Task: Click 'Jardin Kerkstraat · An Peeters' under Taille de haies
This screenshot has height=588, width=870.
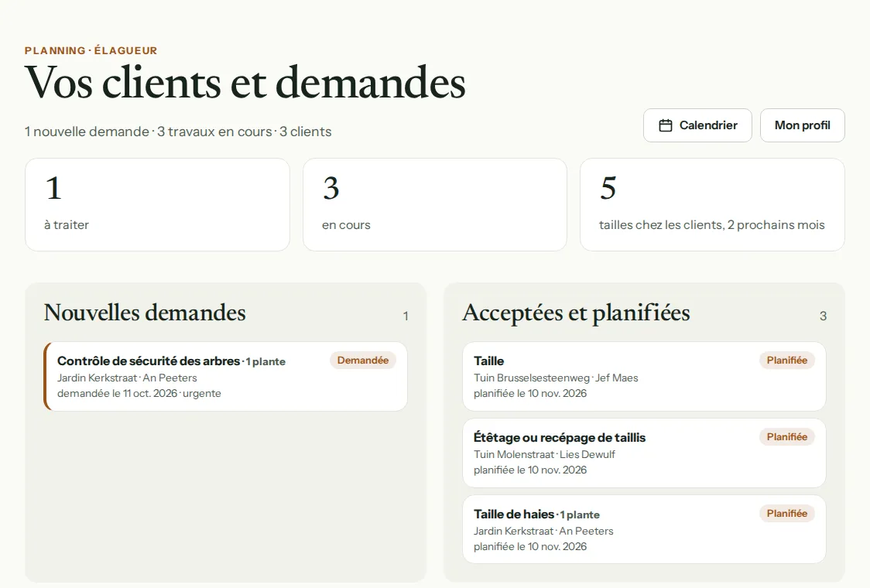Action: pos(543,531)
